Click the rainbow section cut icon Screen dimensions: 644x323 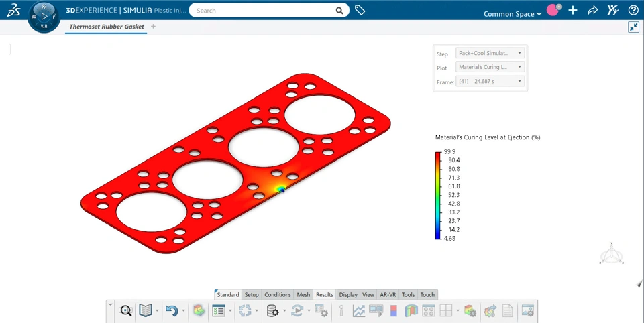click(411, 311)
